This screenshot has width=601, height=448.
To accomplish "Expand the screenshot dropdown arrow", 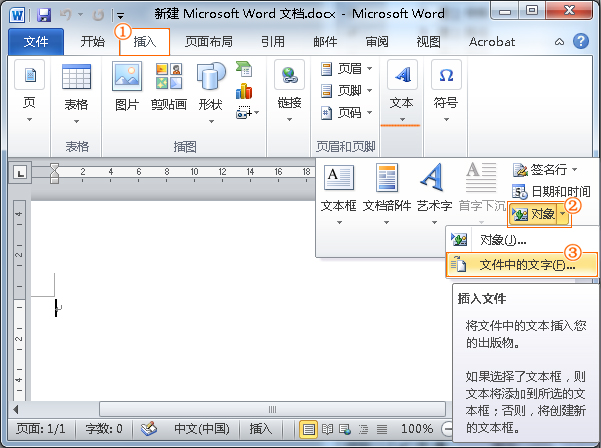I will [x=256, y=113].
